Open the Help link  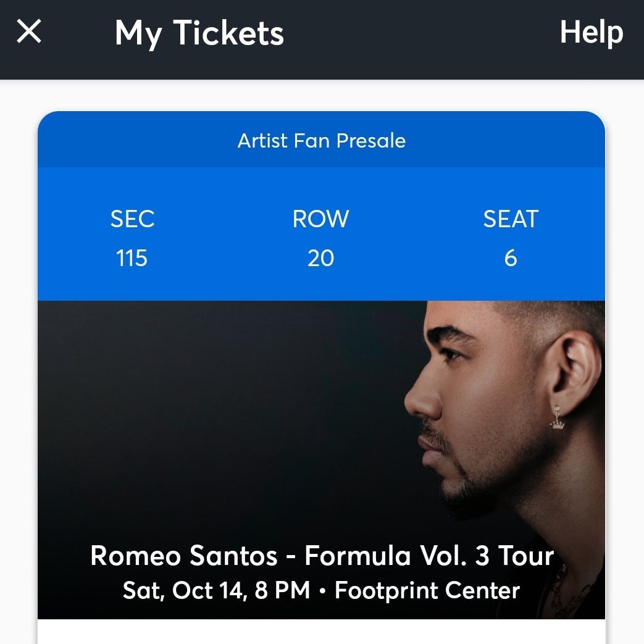click(592, 32)
